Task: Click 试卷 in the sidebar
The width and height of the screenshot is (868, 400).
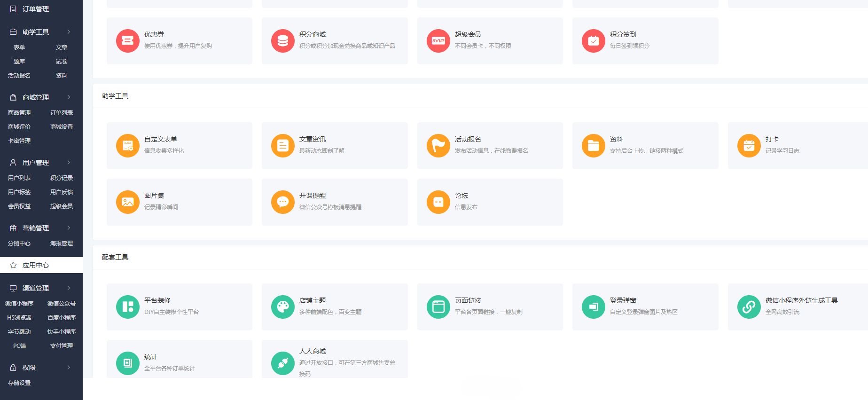Action: [62, 62]
